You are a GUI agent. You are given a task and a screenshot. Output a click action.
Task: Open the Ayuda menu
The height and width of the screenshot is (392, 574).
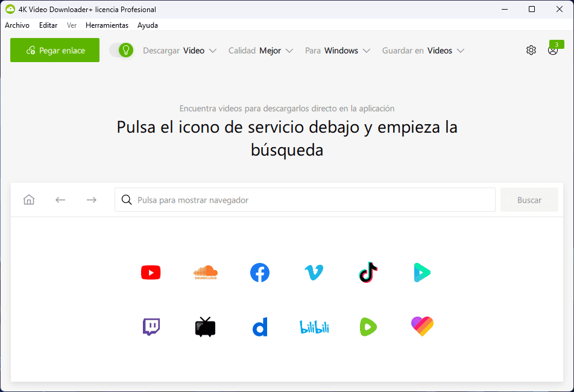point(148,25)
